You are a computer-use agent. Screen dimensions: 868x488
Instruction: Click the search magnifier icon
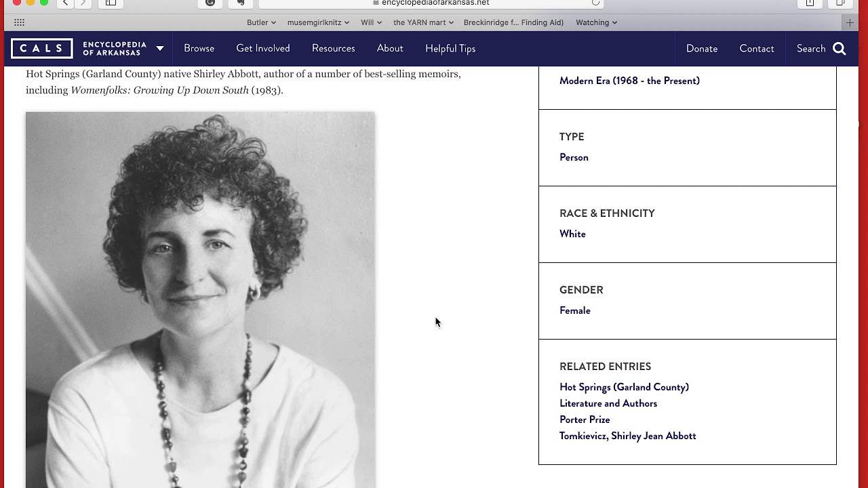pyautogui.click(x=840, y=49)
